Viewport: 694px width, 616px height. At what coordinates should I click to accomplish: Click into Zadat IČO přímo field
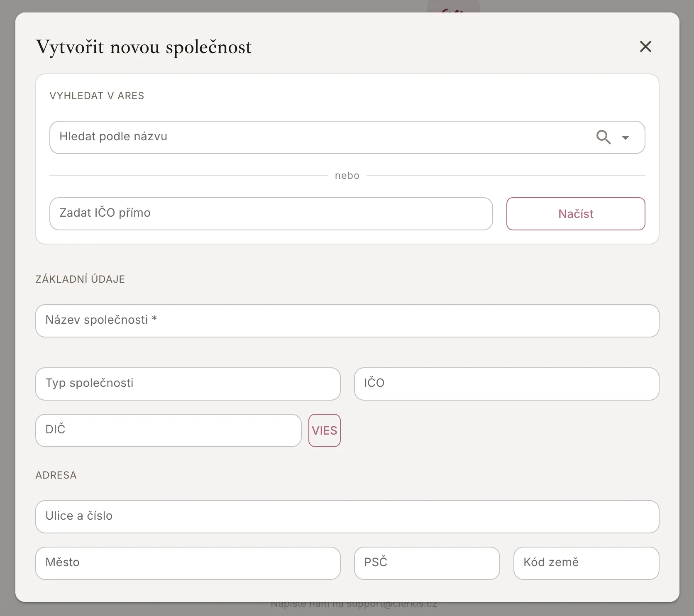[x=271, y=214]
